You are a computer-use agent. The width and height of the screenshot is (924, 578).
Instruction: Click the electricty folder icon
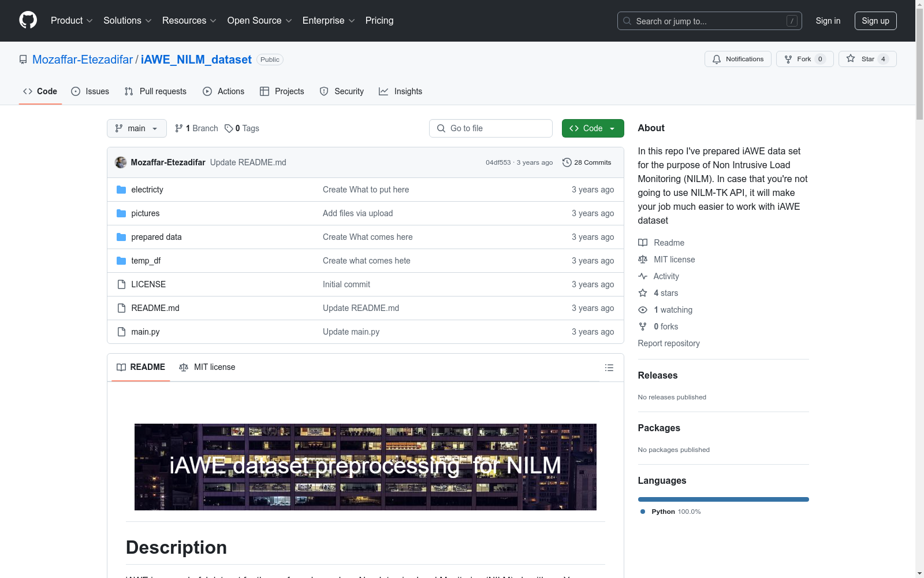tap(121, 190)
